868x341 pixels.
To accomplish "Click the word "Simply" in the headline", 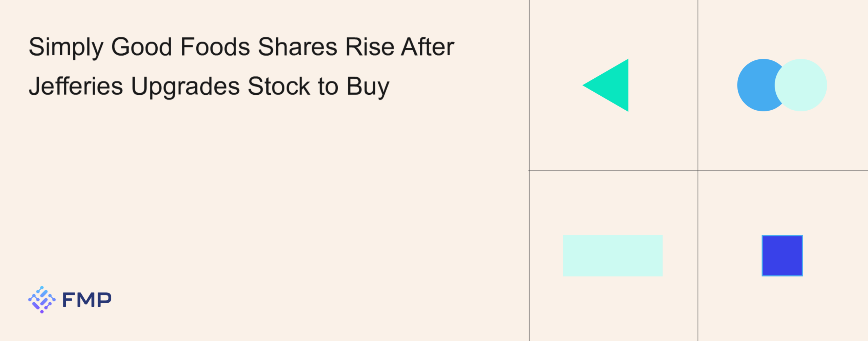I will (x=66, y=48).
